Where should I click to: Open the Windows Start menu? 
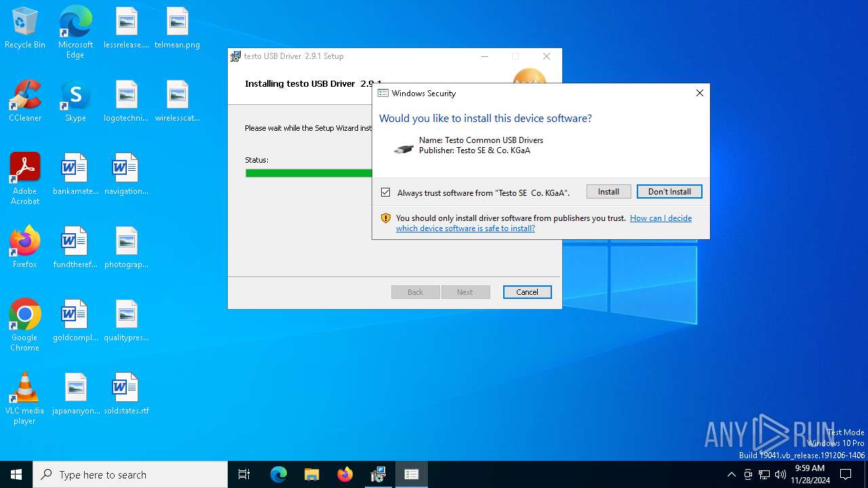pyautogui.click(x=16, y=474)
